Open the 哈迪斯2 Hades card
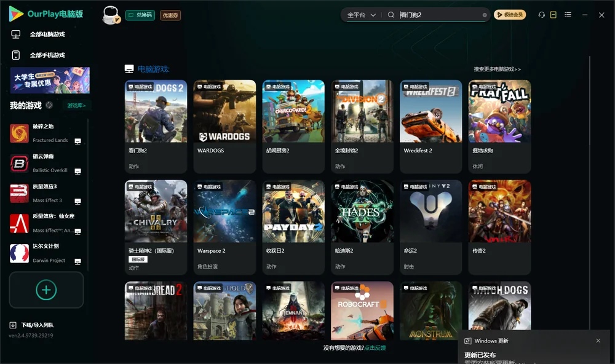Viewport: 615px width, 364px height. point(362,227)
